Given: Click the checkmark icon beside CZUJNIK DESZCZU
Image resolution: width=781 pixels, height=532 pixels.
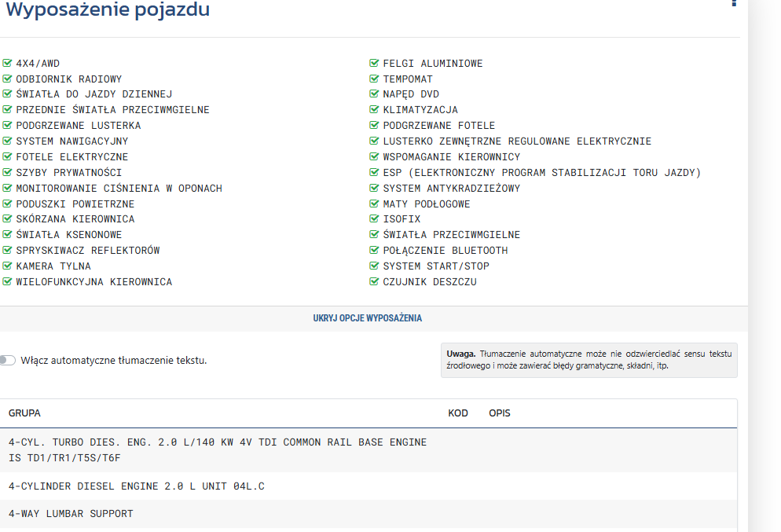Looking at the screenshot, I should [375, 282].
